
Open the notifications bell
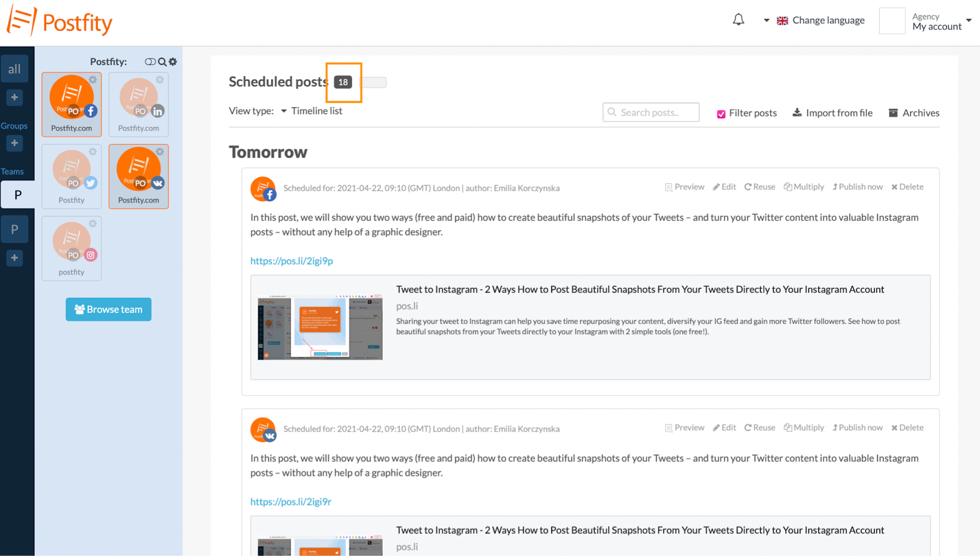pyautogui.click(x=739, y=20)
